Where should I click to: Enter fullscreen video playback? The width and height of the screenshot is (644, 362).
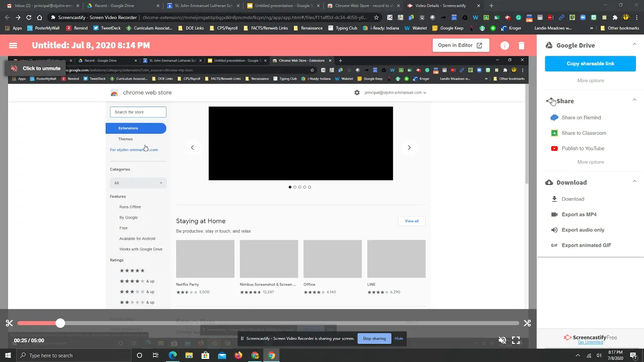point(516,340)
